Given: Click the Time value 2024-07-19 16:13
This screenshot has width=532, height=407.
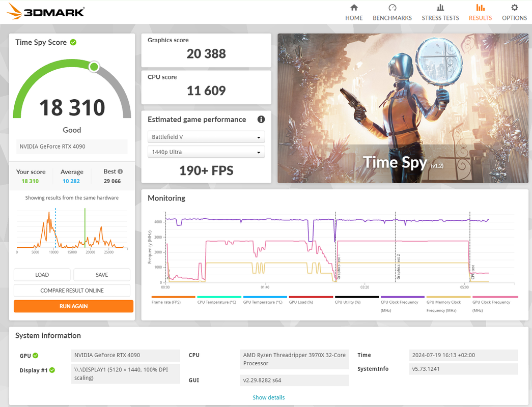Looking at the screenshot, I should click(x=463, y=355).
